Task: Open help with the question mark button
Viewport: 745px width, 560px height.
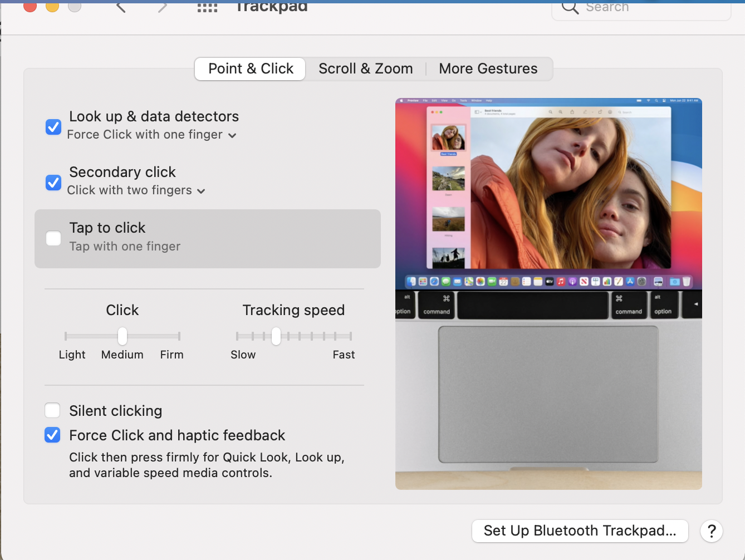Action: pyautogui.click(x=711, y=531)
